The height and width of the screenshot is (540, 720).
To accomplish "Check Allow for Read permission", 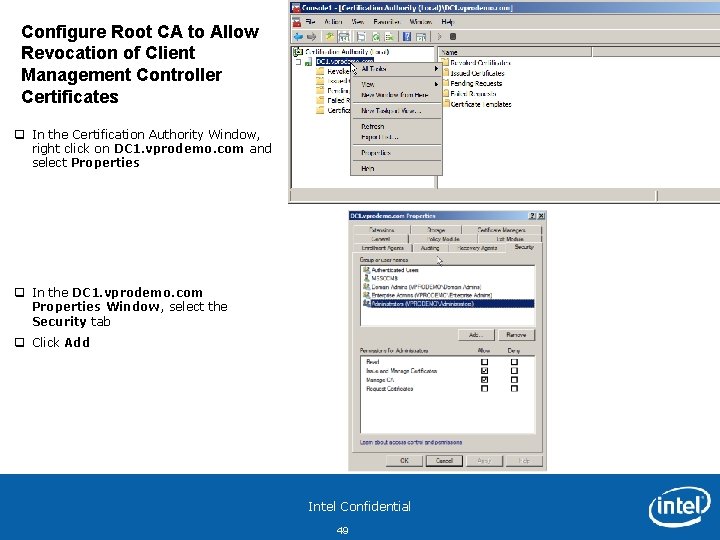I will (484, 362).
